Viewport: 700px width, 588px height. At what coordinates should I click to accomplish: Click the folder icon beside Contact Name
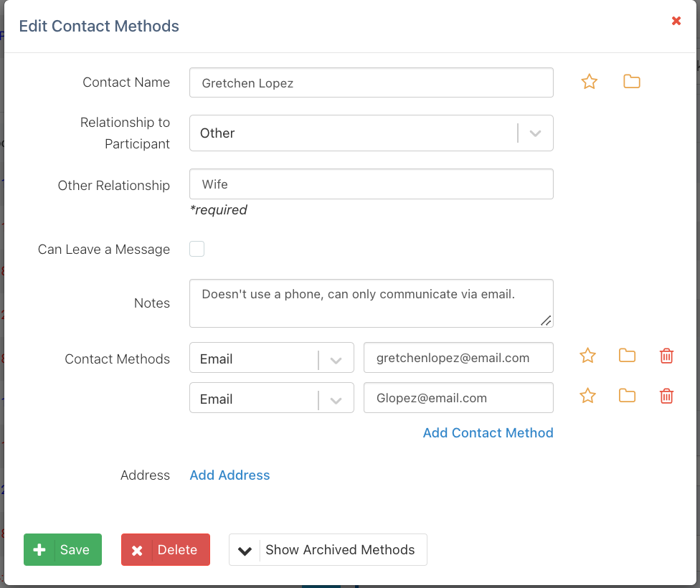pos(631,82)
